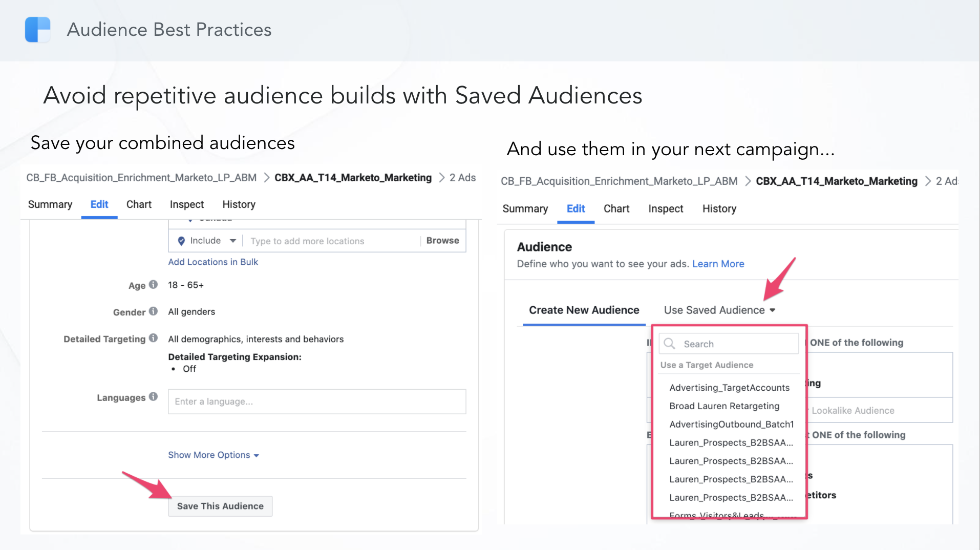This screenshot has width=980, height=550.
Task: Select Broad Lauren Retargeting saved audience
Action: (724, 406)
